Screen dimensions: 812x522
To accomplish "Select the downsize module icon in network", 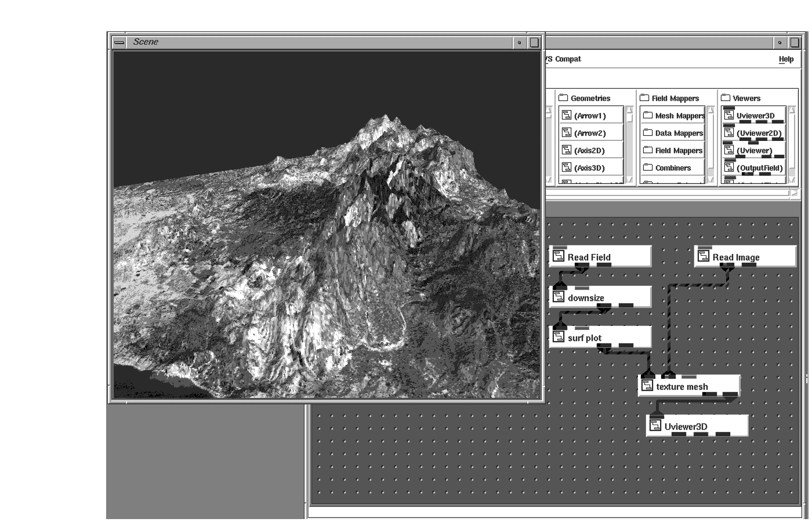I will (559, 297).
